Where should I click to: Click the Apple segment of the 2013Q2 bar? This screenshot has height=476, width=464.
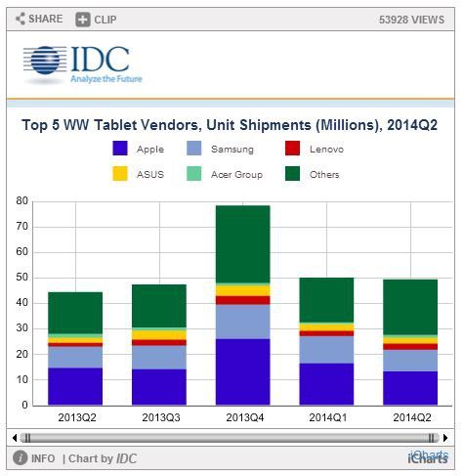(75, 386)
